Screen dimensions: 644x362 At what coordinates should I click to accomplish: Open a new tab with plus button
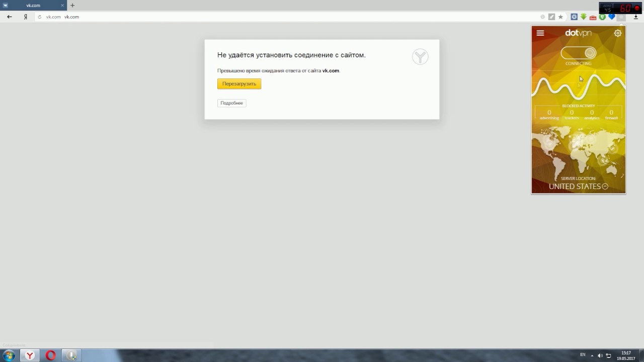click(72, 6)
